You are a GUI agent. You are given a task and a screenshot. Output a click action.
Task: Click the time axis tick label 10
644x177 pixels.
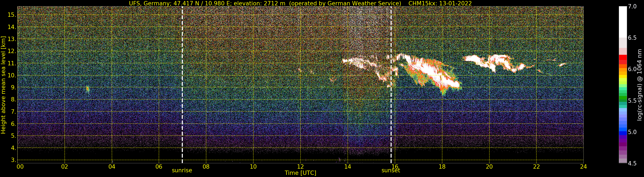point(253,167)
